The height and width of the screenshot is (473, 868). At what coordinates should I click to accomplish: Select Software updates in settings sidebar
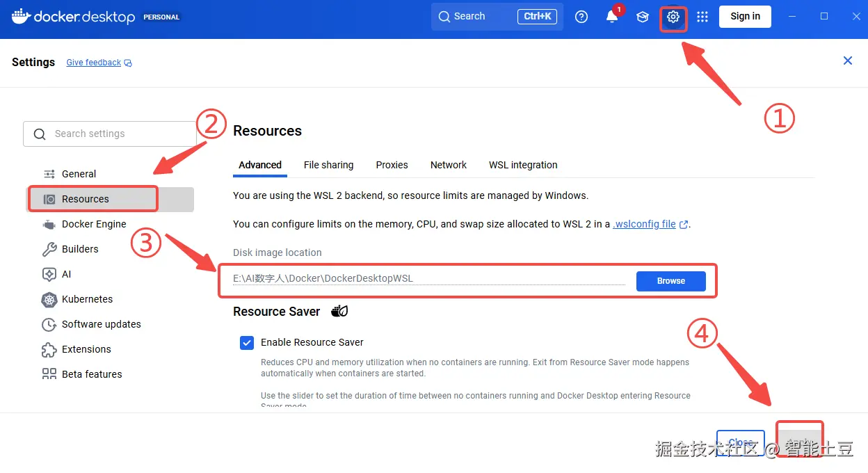(111, 324)
